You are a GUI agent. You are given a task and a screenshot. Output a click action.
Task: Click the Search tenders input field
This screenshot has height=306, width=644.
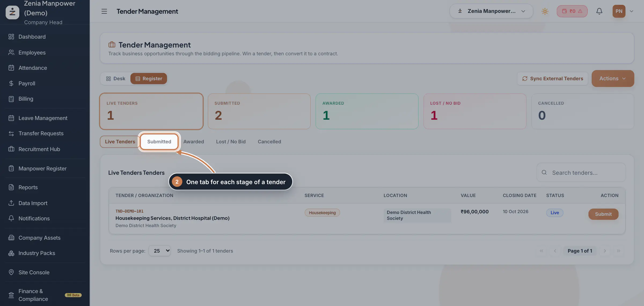pos(581,173)
